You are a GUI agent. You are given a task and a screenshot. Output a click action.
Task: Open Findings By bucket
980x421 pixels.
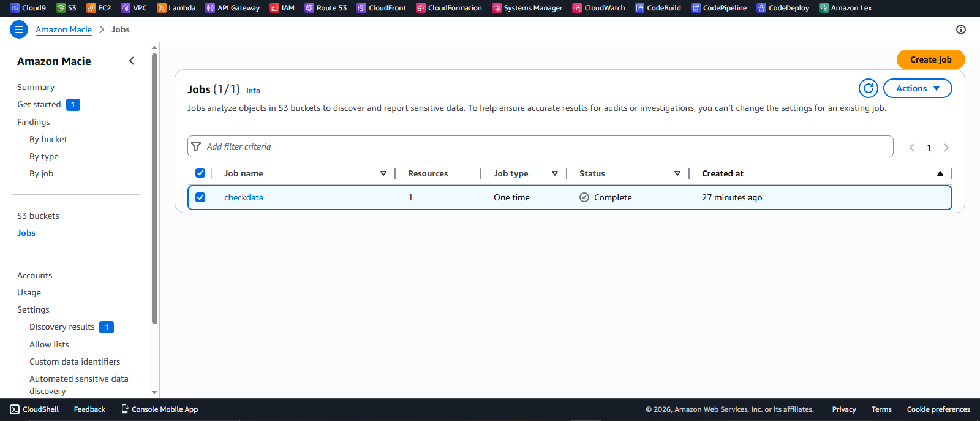pyautogui.click(x=48, y=140)
